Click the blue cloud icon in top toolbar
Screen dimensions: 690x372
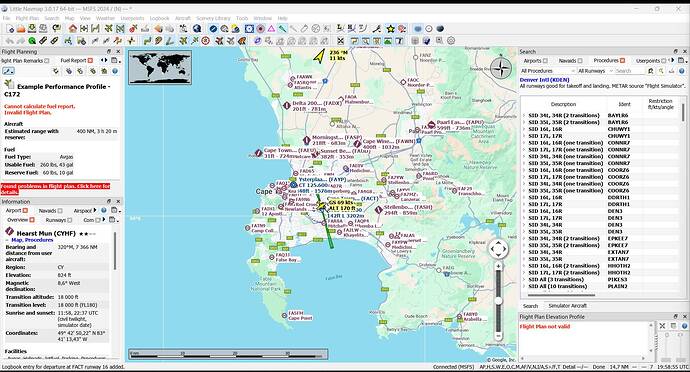coord(418,29)
